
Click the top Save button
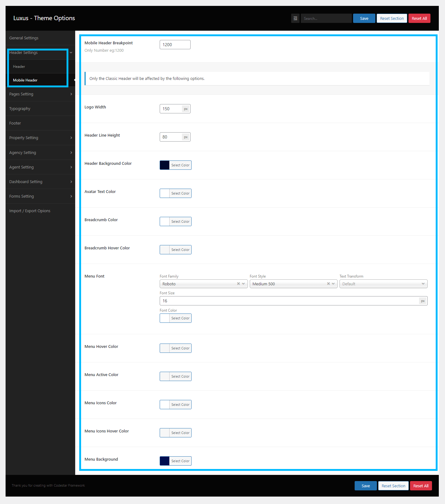click(x=364, y=18)
